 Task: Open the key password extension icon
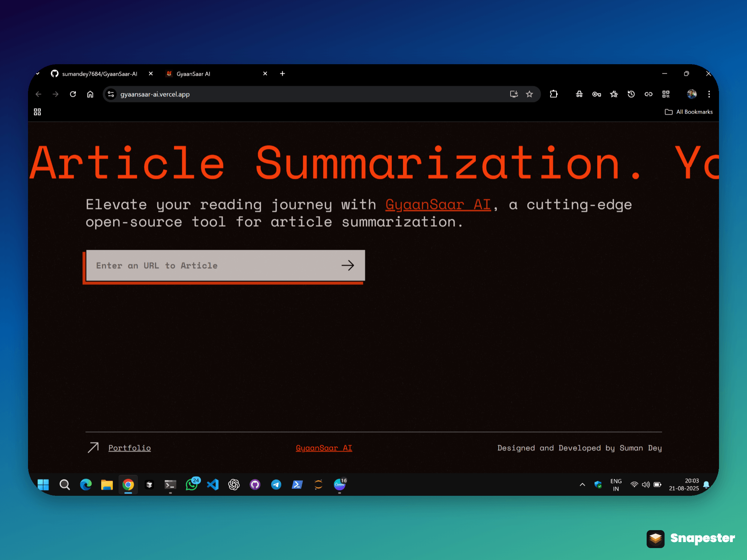tap(596, 94)
